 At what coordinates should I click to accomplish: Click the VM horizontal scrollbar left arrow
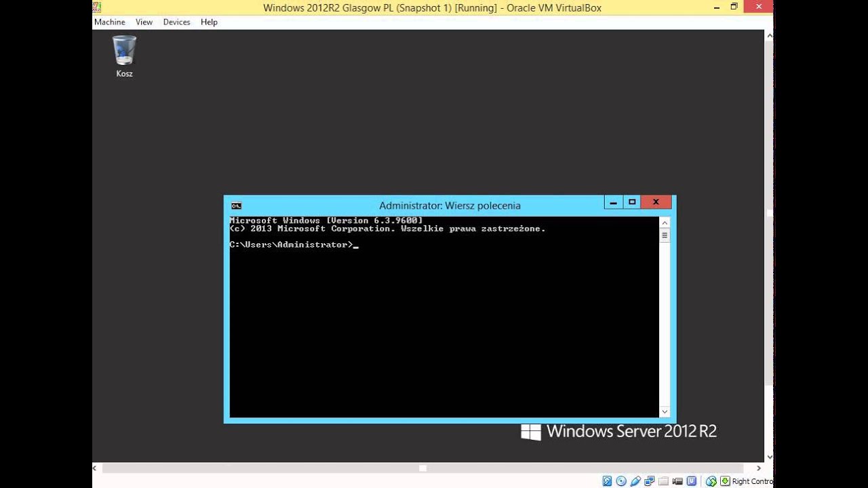[x=95, y=468]
